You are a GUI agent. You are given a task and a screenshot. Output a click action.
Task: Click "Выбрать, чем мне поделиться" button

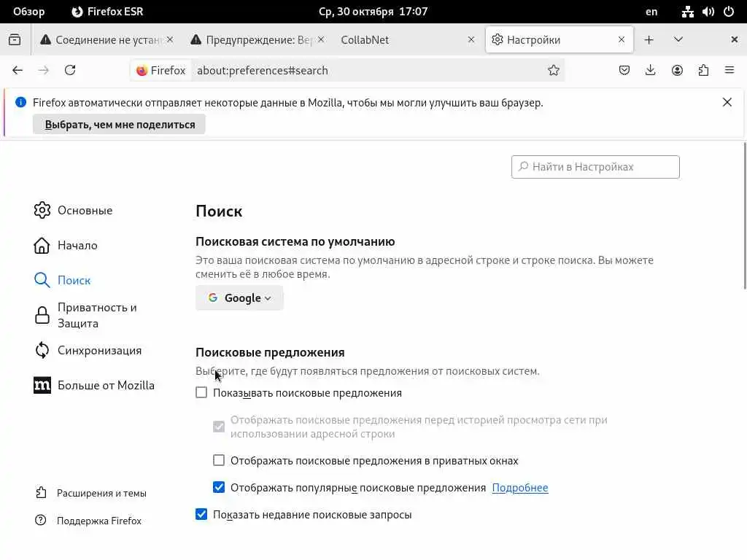click(x=120, y=125)
